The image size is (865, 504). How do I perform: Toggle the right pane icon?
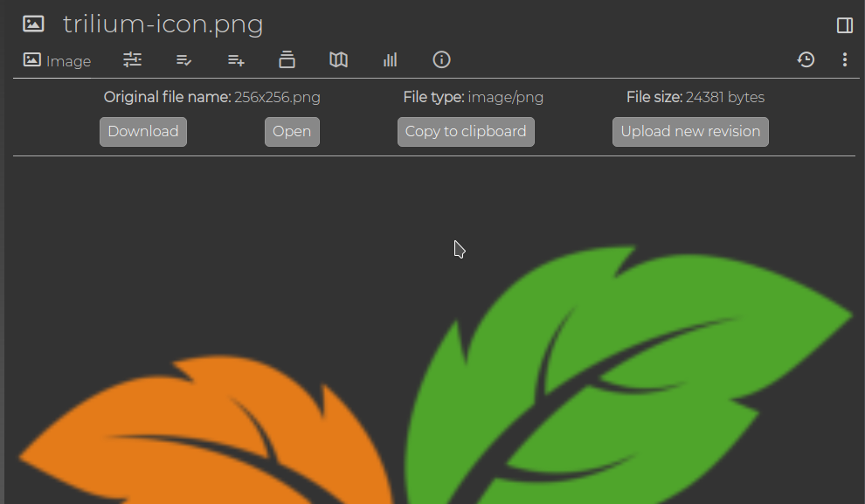point(845,25)
